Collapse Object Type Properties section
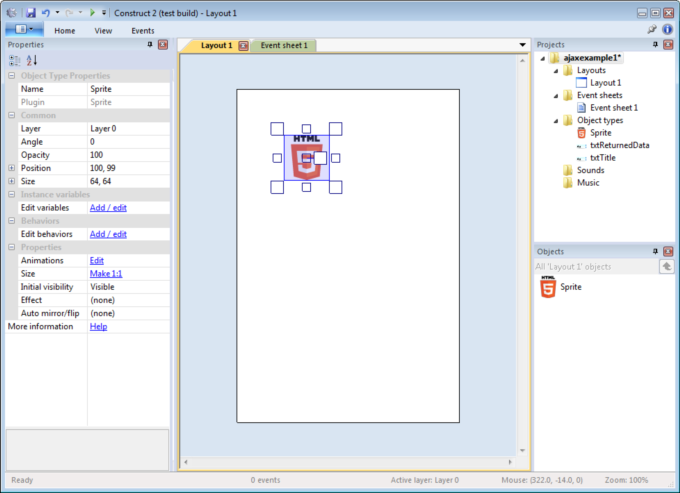Image resolution: width=680 pixels, height=493 pixels. (x=12, y=75)
